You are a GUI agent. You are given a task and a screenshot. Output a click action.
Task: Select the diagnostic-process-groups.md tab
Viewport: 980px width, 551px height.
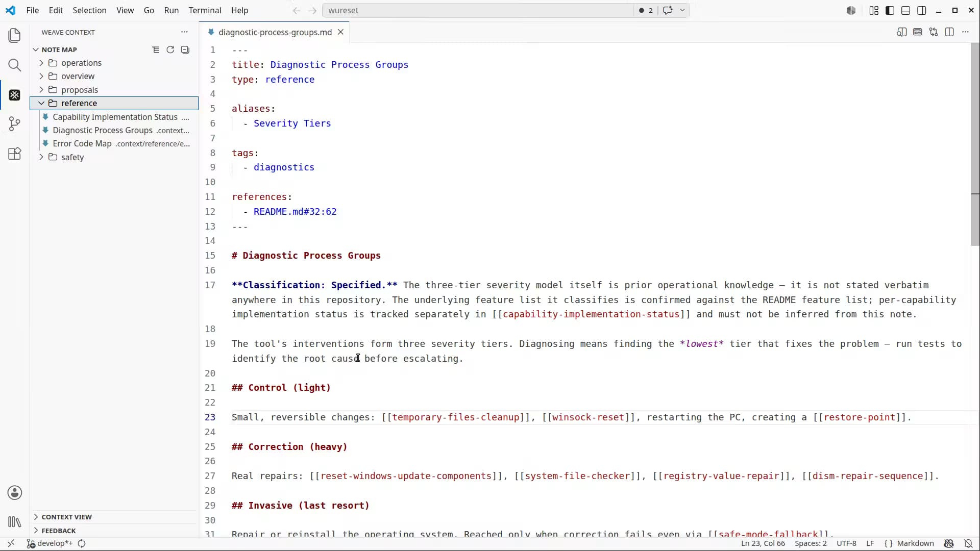coord(275,32)
